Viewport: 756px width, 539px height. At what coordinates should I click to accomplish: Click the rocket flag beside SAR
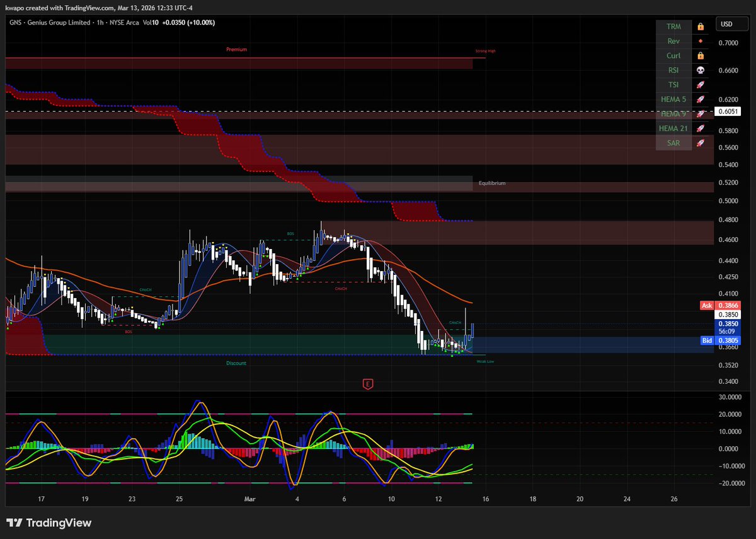(x=699, y=142)
